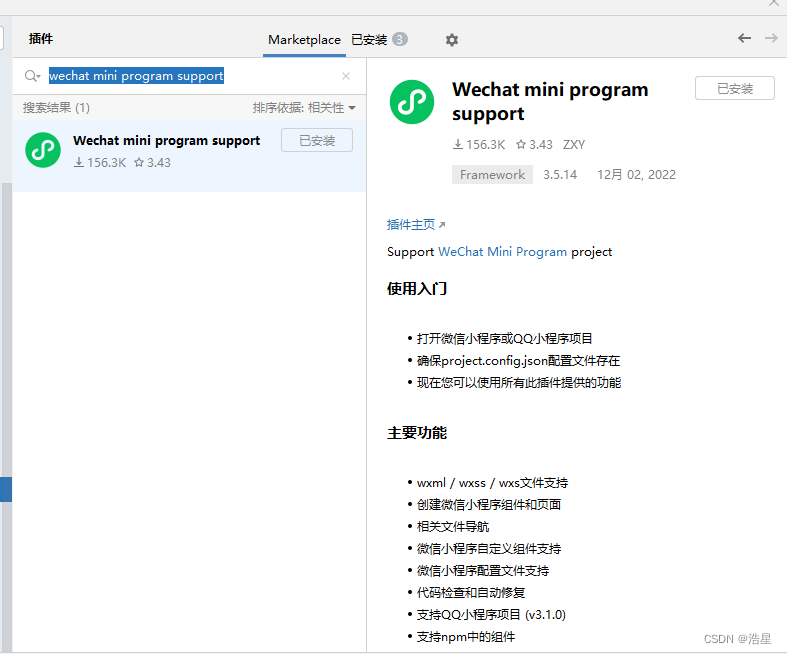This screenshot has height=654, width=787.
Task: Click the 插件 panel title
Action: pyautogui.click(x=41, y=39)
